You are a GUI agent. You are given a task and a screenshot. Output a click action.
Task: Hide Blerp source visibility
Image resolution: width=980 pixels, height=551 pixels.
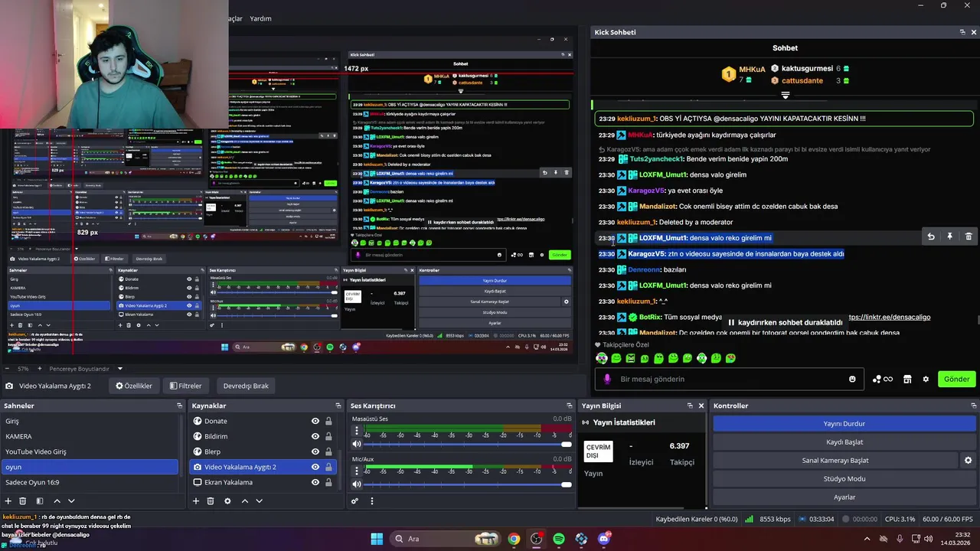[x=315, y=452]
